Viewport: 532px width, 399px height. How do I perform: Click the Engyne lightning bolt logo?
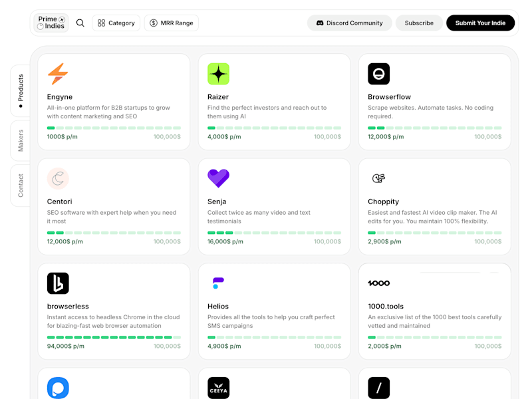(x=58, y=74)
